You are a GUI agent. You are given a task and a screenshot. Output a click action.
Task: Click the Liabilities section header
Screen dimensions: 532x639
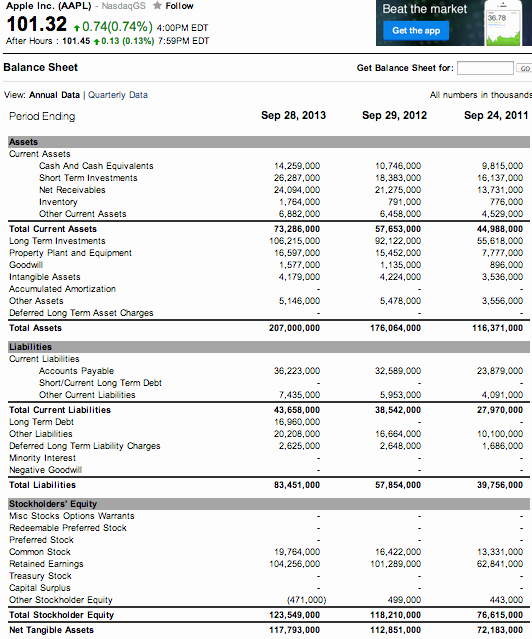pos(269,347)
